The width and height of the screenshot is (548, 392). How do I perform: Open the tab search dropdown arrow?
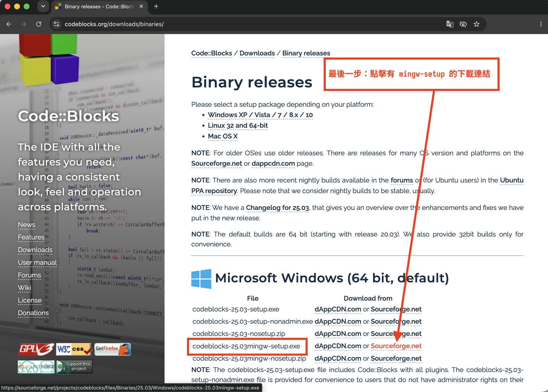point(43,6)
